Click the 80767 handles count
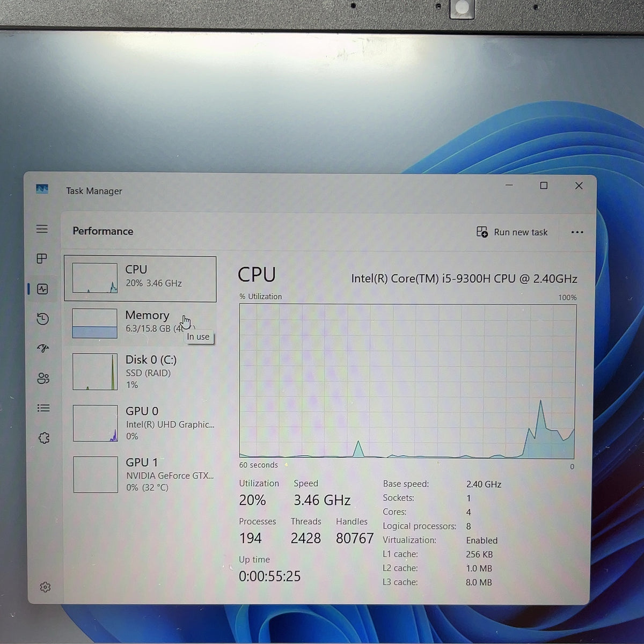Screen dimensions: 644x644 (x=354, y=538)
